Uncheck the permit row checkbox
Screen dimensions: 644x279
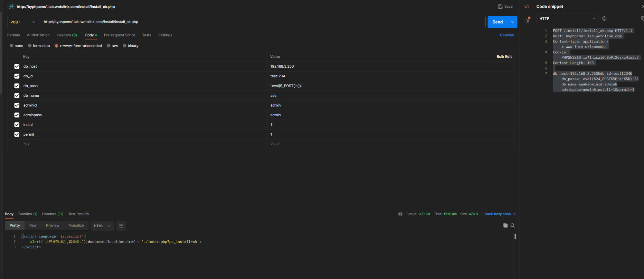(17, 134)
